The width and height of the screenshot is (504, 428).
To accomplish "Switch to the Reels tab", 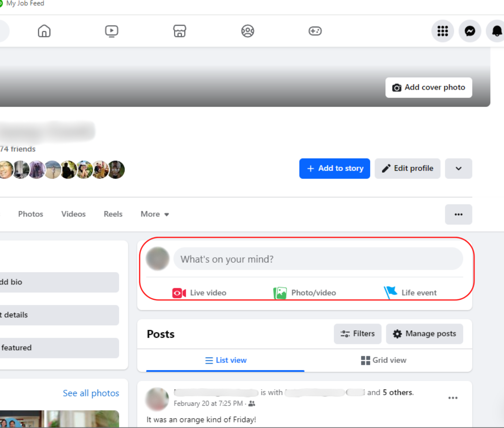I will [x=113, y=214].
